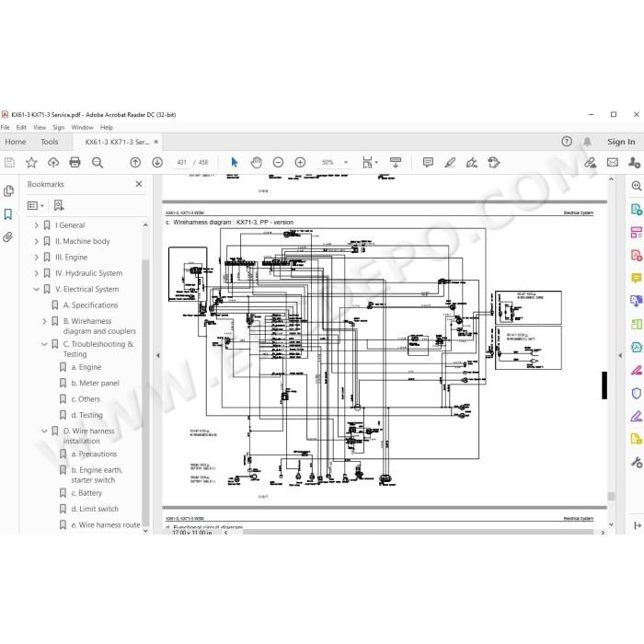Click the page number field
The image size is (644, 644).
click(x=181, y=163)
